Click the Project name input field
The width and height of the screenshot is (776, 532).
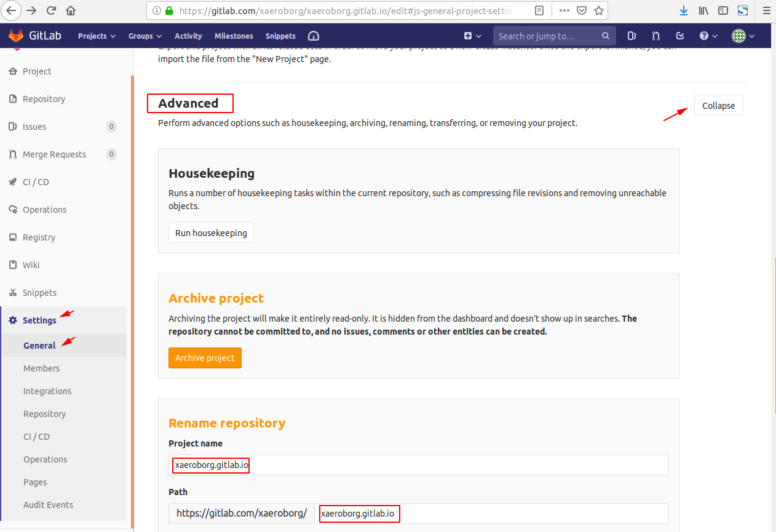(x=418, y=465)
